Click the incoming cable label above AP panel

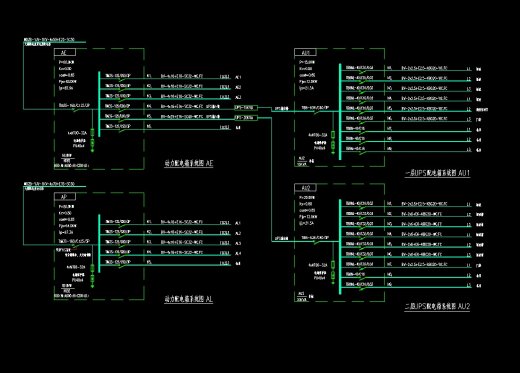pyautogui.click(x=49, y=184)
